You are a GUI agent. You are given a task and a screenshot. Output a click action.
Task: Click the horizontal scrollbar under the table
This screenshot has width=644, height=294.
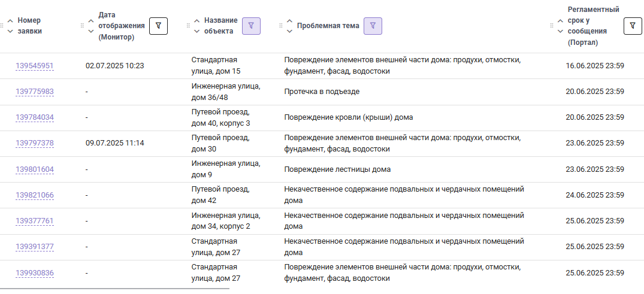(x=114, y=289)
